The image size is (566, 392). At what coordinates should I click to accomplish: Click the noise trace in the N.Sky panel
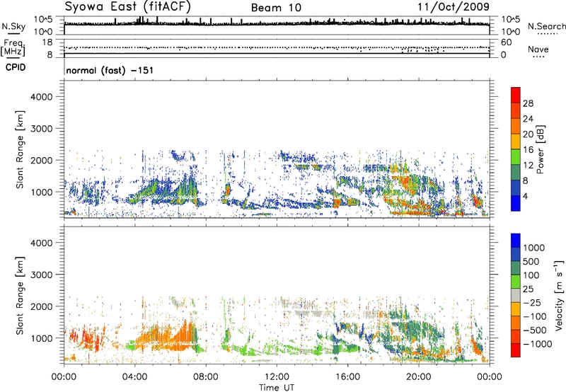[277, 23]
